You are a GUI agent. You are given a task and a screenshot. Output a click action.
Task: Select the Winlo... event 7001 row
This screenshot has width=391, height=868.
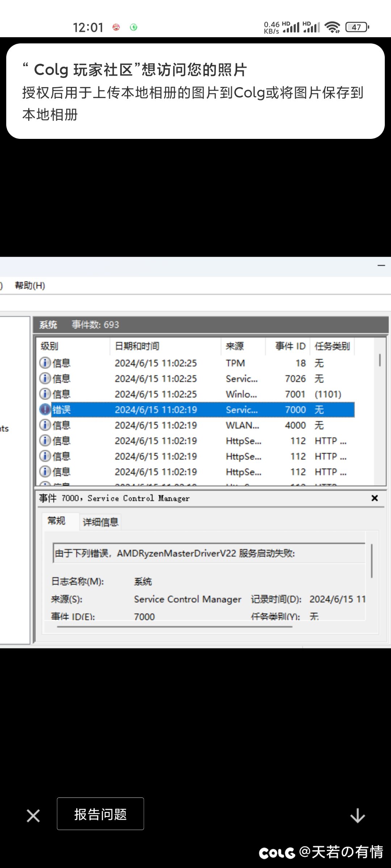coord(196,394)
